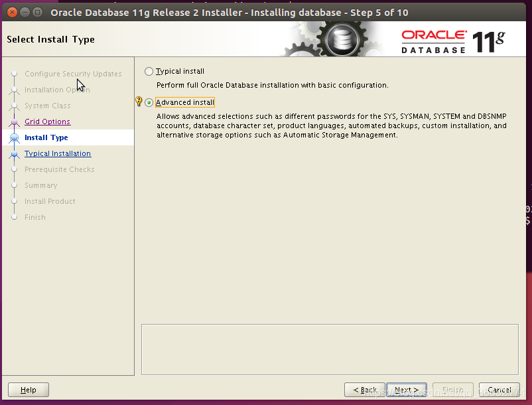
Task: Select the Advanced install radio button
Action: pos(149,102)
